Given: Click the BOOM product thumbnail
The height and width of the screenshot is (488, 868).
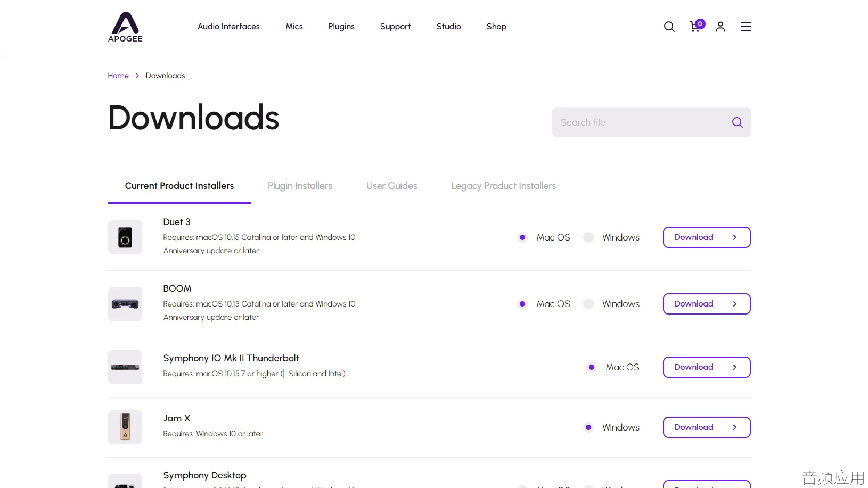Looking at the screenshot, I should tap(125, 304).
